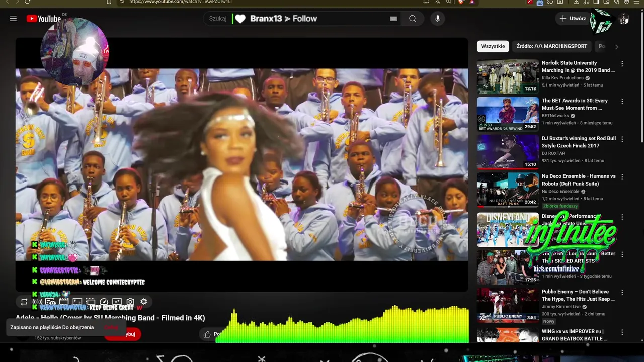Click the clapperboard icon in player toolbar
The height and width of the screenshot is (362, 644).
64,302
